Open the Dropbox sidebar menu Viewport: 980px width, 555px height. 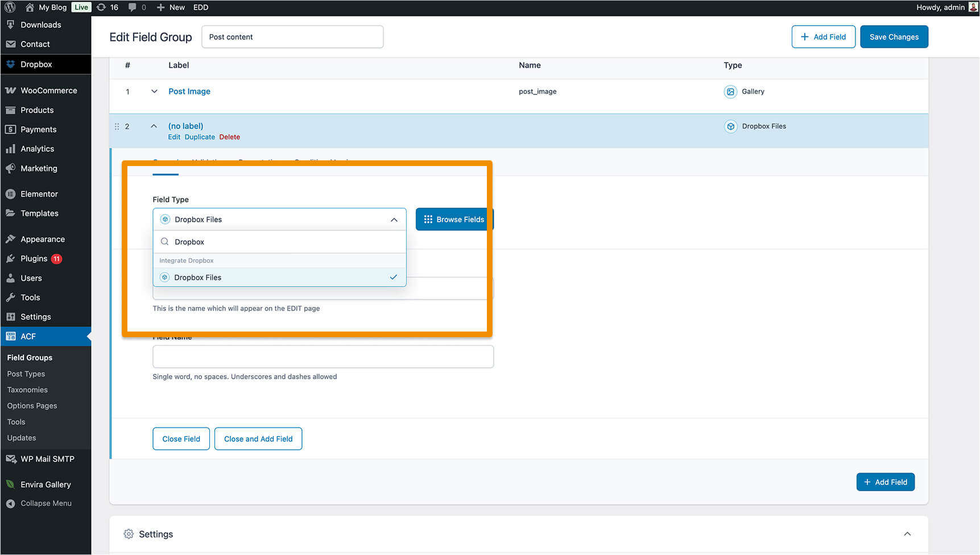point(46,64)
